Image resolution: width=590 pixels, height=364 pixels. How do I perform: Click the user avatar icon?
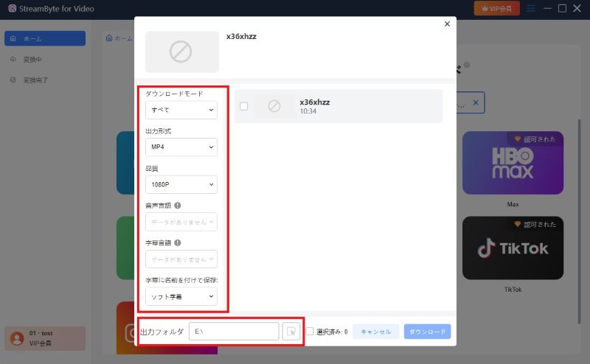coord(17,338)
